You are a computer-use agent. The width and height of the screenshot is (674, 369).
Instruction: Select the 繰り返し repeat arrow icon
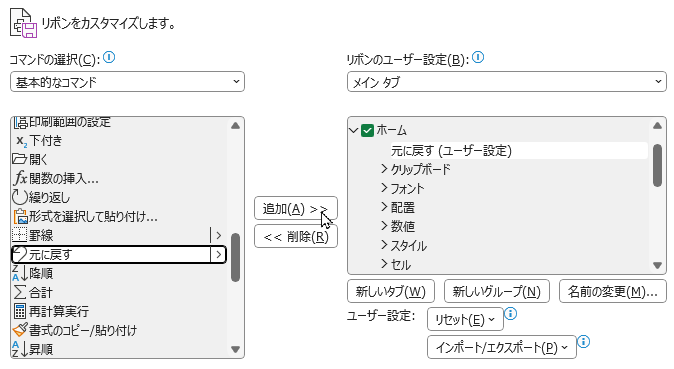tap(19, 197)
